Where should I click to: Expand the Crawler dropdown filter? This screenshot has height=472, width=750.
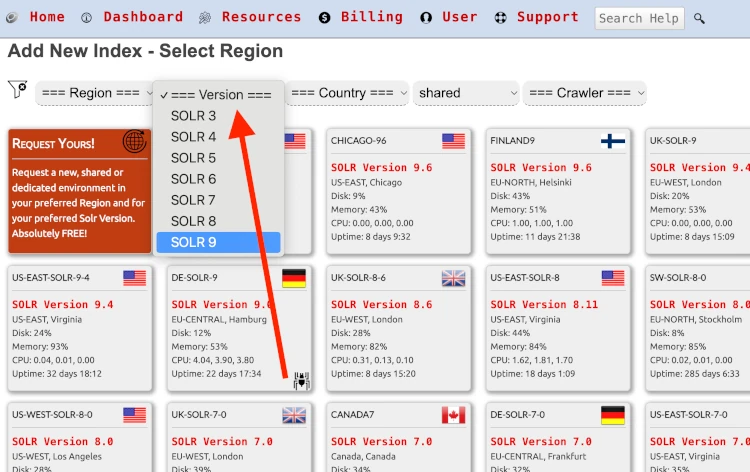584,93
